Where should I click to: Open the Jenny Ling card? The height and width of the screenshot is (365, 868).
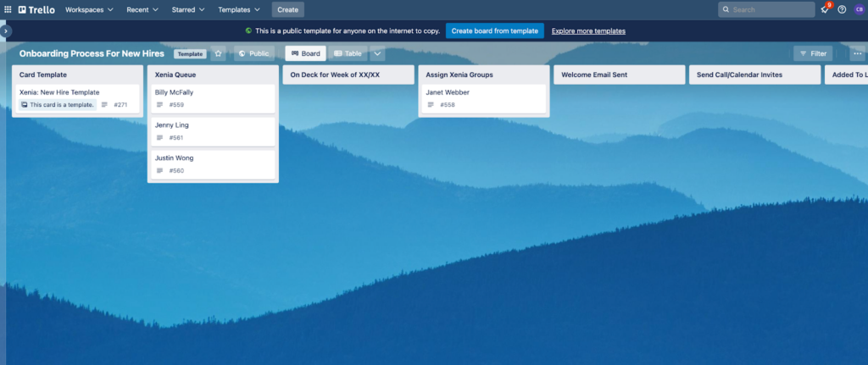[213, 131]
